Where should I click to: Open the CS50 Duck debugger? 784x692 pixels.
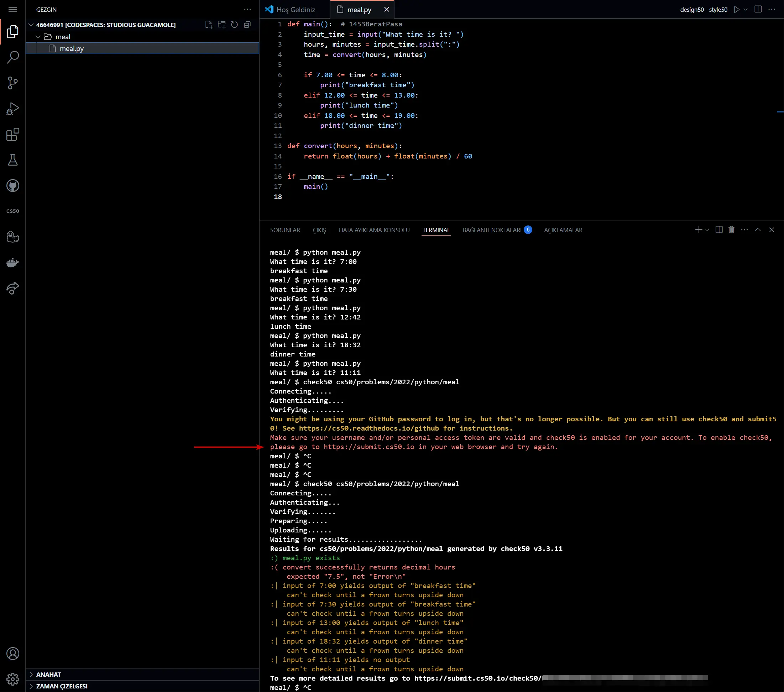pyautogui.click(x=13, y=237)
